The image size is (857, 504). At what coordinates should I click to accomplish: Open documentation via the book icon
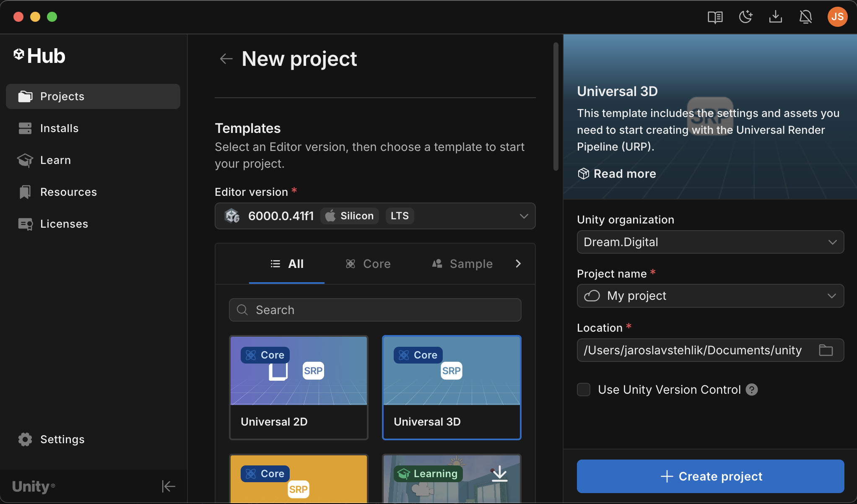(x=715, y=17)
